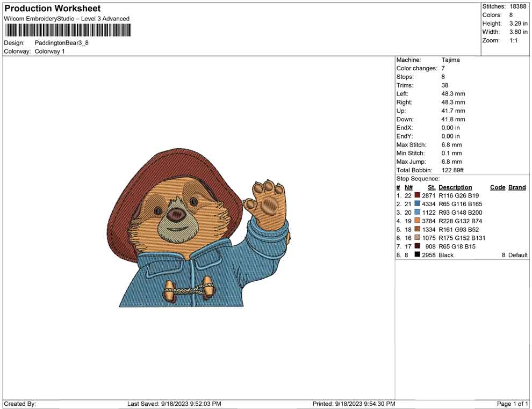Image resolution: width=532 pixels, height=409 pixels.
Task: Click the dark red R116 G26 B19 swatch
Action: (418, 195)
